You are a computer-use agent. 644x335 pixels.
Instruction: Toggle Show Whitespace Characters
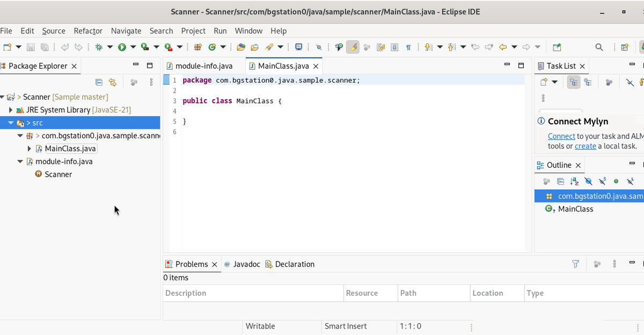(409, 47)
